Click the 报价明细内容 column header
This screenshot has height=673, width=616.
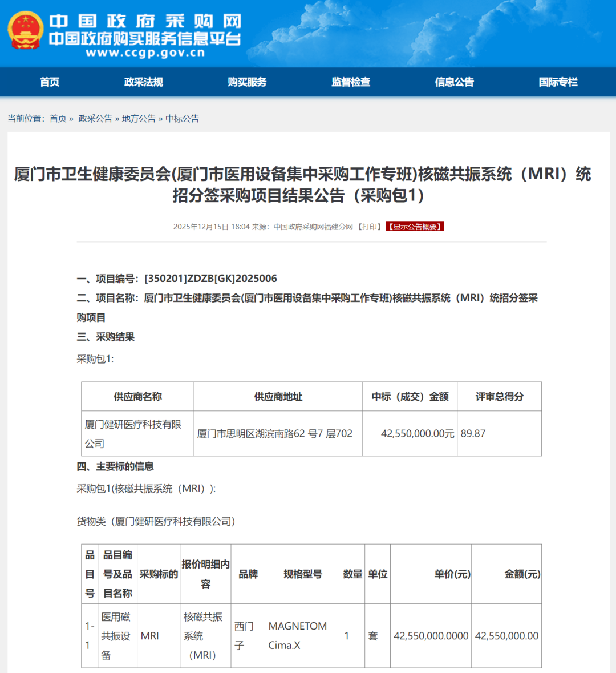(x=205, y=574)
